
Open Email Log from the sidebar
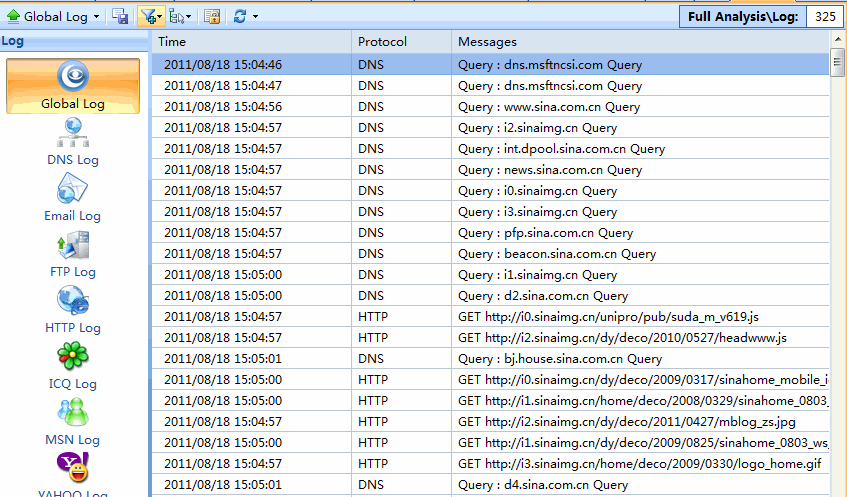73,198
